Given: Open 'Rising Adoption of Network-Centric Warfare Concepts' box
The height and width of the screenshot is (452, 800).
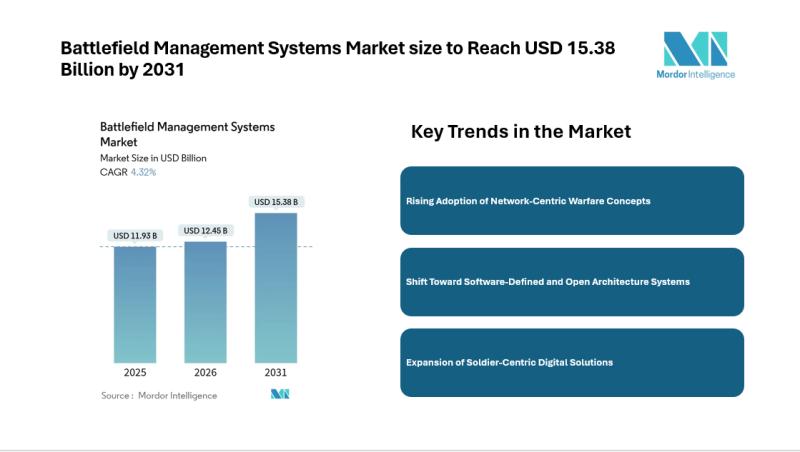Looking at the screenshot, I should pos(571,200).
